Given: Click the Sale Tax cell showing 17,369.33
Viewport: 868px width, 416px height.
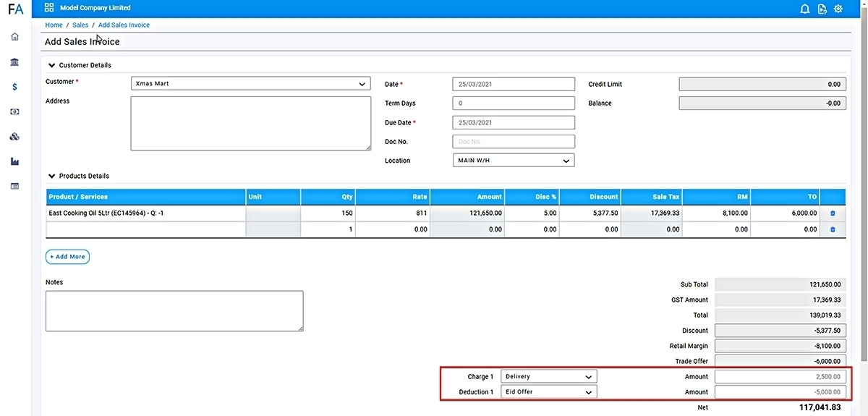Looking at the screenshot, I should click(652, 213).
